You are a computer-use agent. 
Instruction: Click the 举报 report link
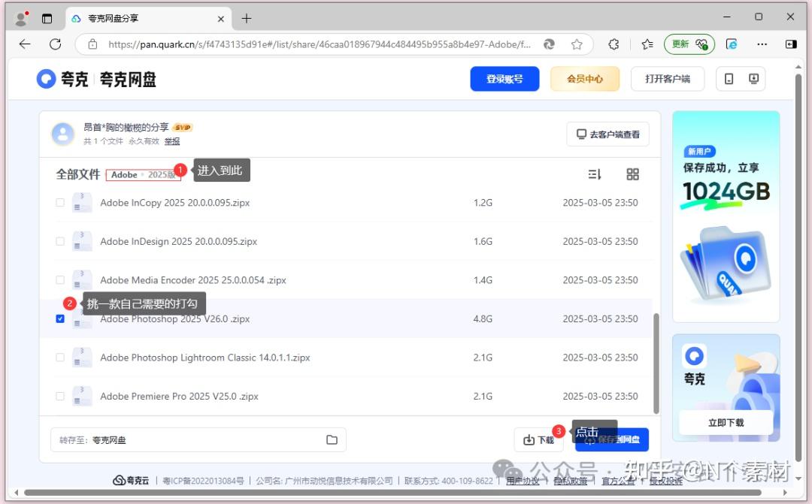171,141
